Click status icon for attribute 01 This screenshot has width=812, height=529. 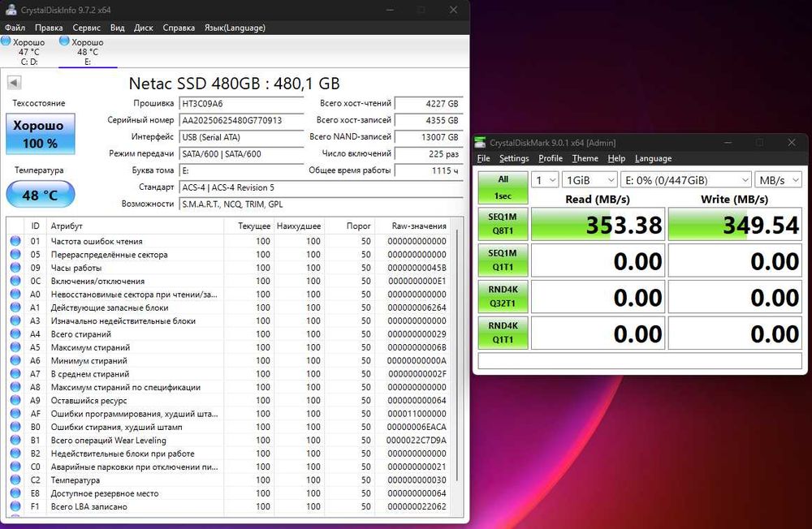point(15,241)
